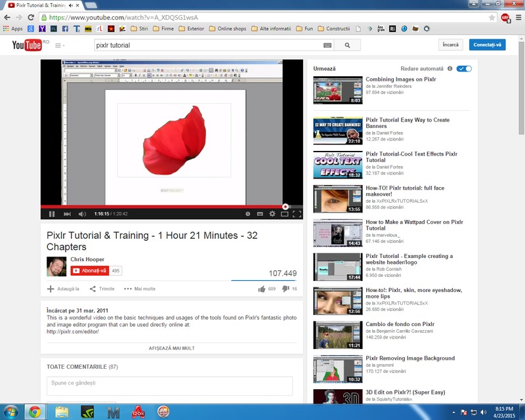Open a new browser tab
The height and width of the screenshot is (420, 525).
[x=91, y=5]
